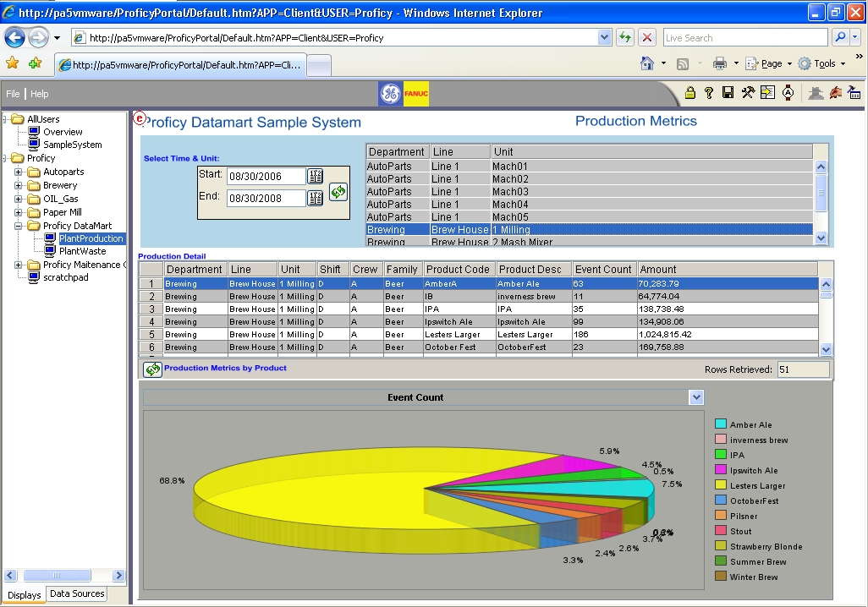
Task: Open a new blank browser tab
Action: 319,65
